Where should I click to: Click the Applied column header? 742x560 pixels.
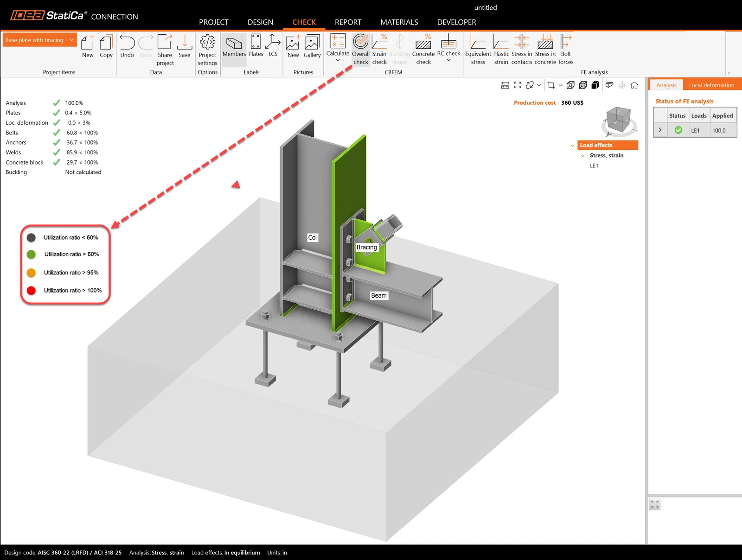tap(723, 116)
